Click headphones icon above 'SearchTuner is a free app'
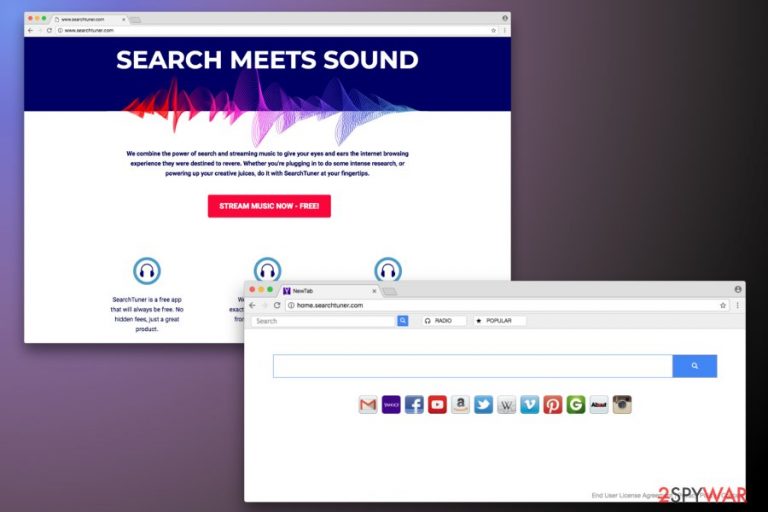 click(x=147, y=270)
